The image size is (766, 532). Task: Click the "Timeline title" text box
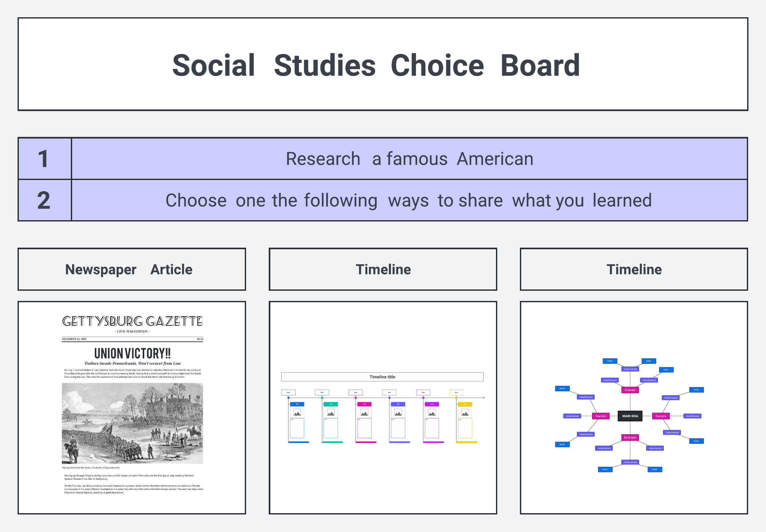382,377
